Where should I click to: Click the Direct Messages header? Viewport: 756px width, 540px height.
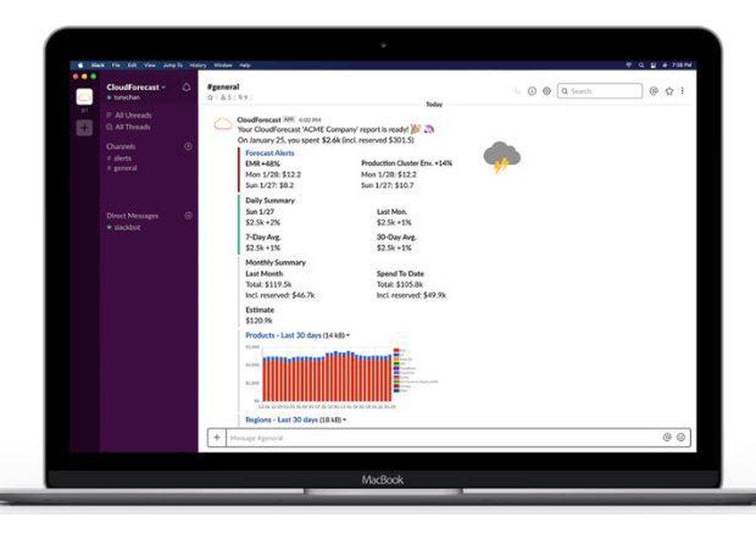(x=132, y=216)
